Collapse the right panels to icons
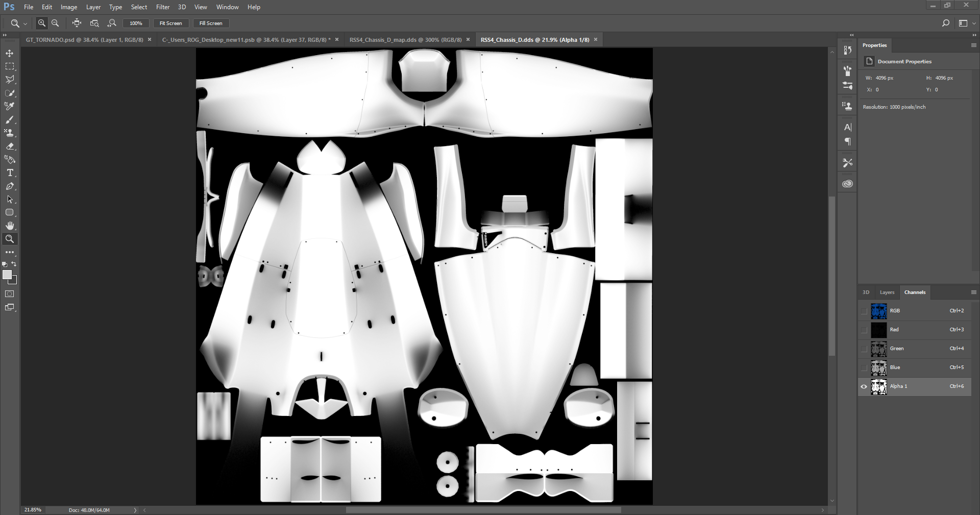The height and width of the screenshot is (515, 980). tap(974, 35)
